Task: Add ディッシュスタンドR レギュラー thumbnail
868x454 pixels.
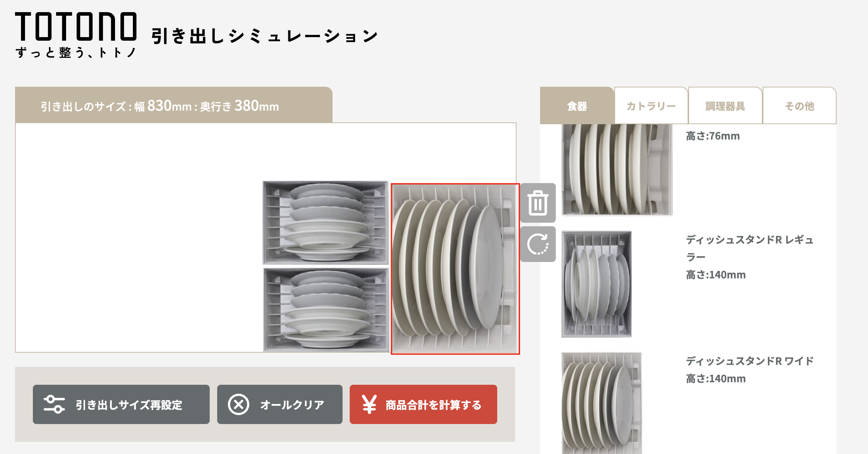Action: coord(597,284)
